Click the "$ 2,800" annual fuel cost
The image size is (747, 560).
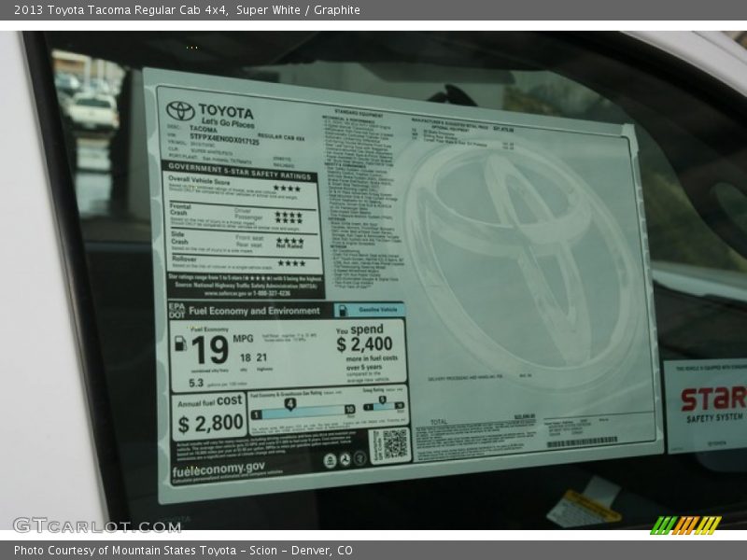[211, 424]
